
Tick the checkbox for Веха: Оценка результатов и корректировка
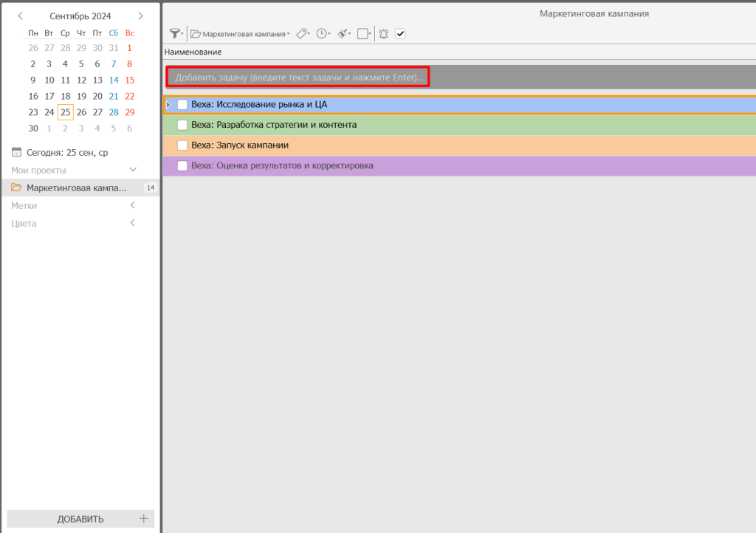[x=182, y=165]
